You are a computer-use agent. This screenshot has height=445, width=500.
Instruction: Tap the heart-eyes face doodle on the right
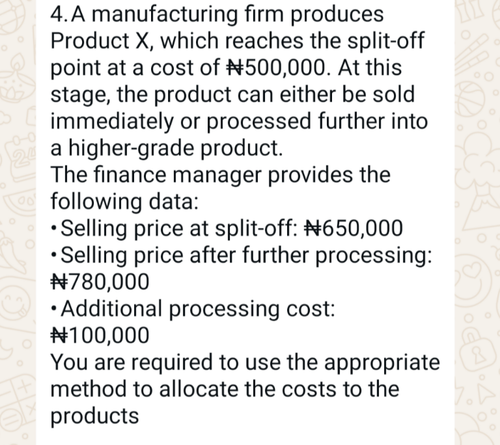click(x=473, y=277)
